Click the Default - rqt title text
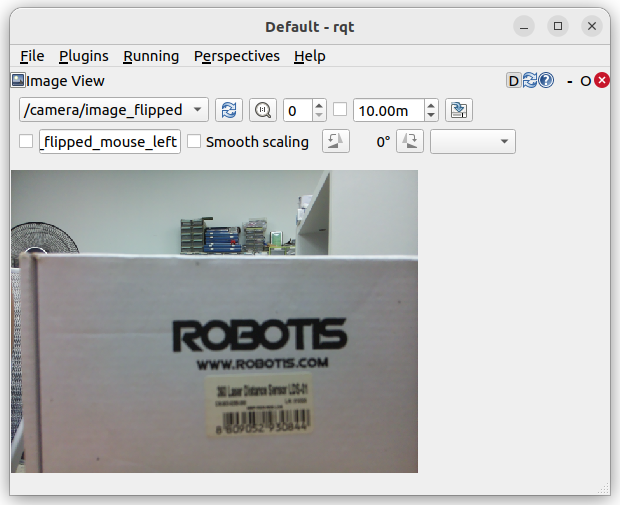Image resolution: width=620 pixels, height=505 pixels. click(x=310, y=27)
